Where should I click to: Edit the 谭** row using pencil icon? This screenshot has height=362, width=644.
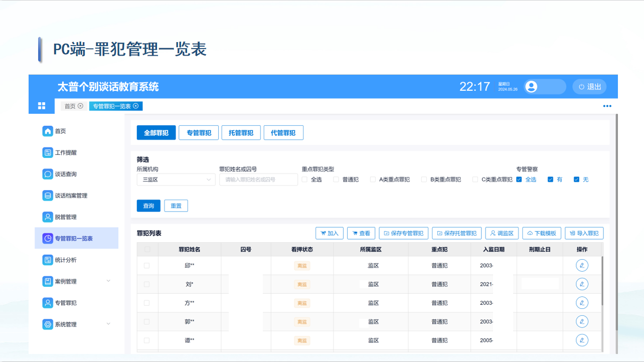coord(582,340)
